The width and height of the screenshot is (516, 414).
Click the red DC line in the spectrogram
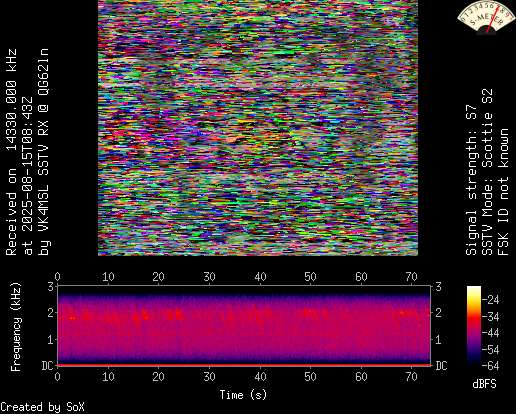[x=244, y=365]
